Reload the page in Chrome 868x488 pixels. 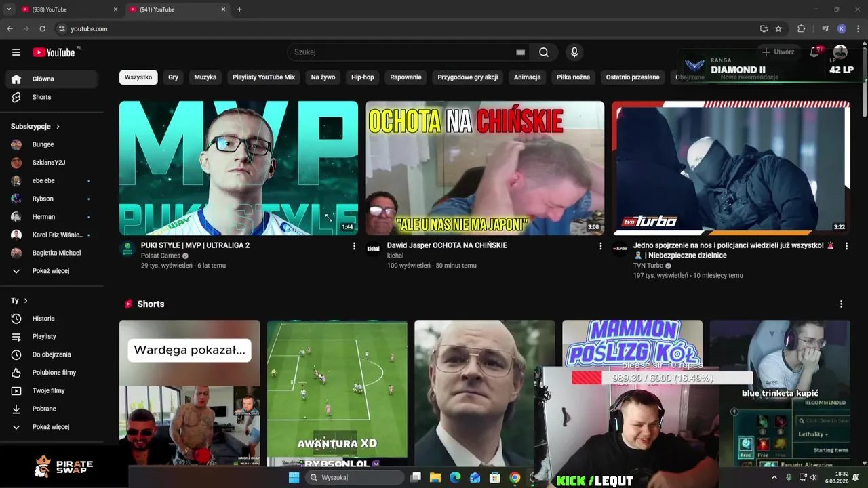[x=42, y=28]
